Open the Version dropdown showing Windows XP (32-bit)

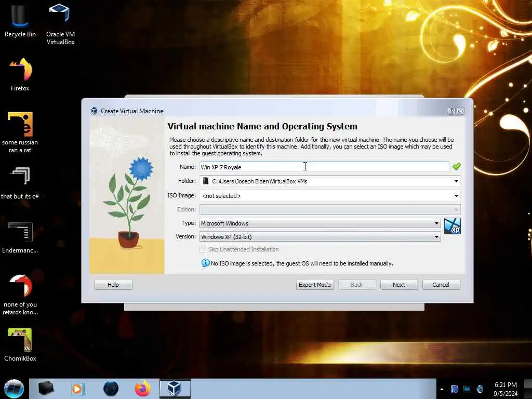click(x=320, y=237)
